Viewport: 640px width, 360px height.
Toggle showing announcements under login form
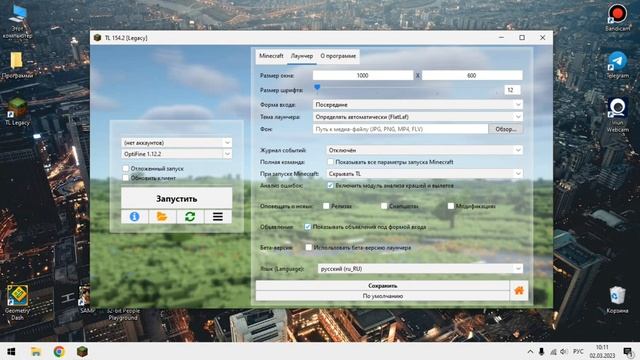308,227
